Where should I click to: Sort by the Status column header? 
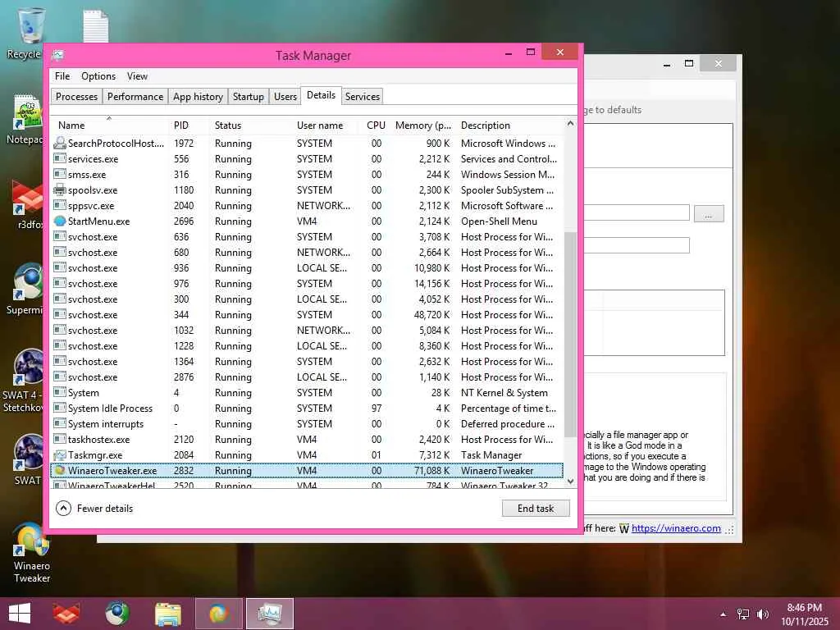[250, 126]
